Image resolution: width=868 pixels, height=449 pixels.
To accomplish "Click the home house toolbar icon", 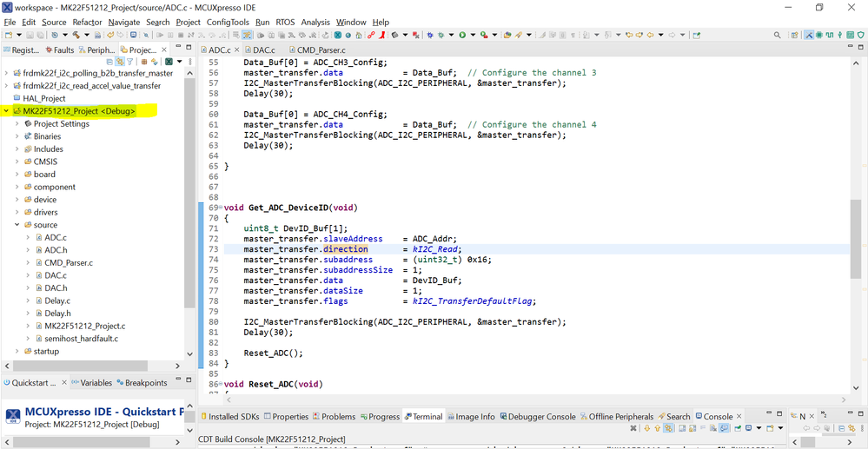I will pos(359,35).
